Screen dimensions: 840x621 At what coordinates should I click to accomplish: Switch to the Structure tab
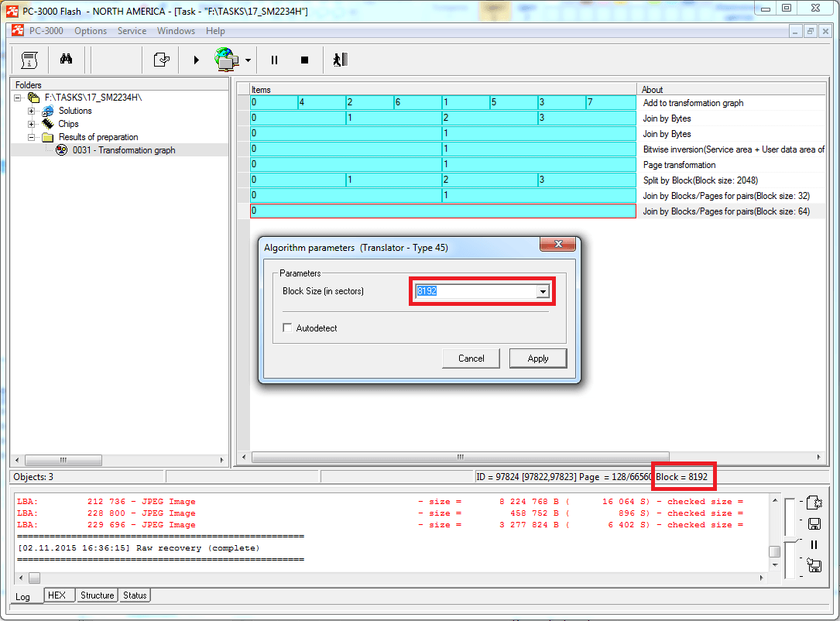point(97,595)
